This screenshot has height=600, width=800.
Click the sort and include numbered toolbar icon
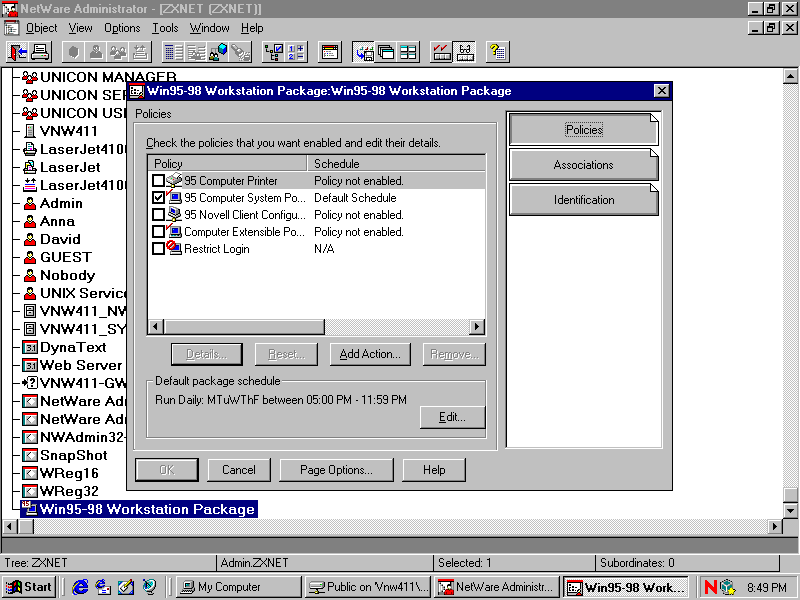click(x=295, y=52)
